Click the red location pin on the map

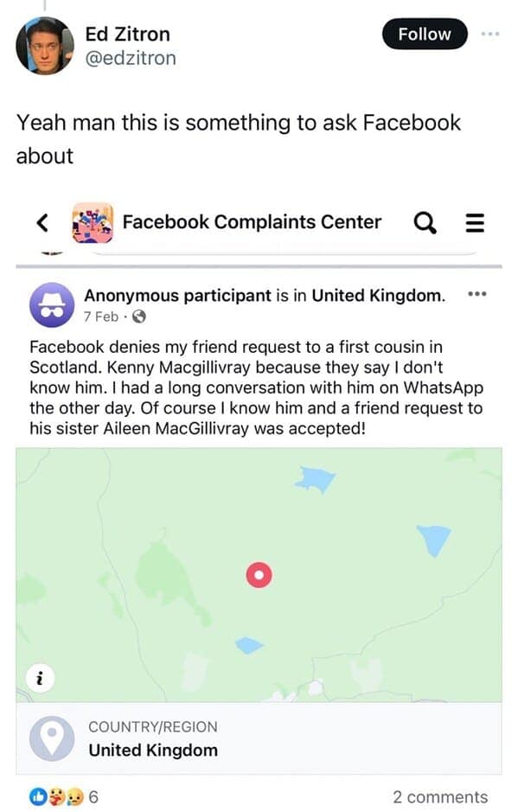[259, 575]
